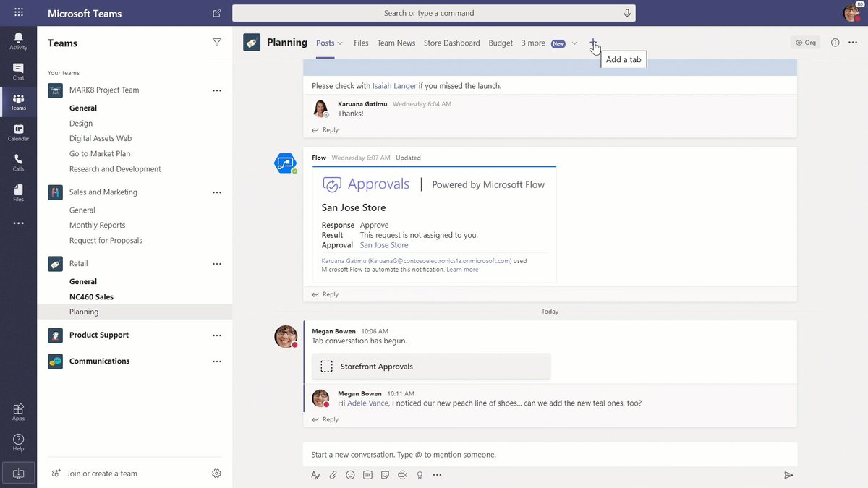Screen dimensions: 868x488
Task: Switch to the Store Dashboard tab
Action: click(x=451, y=43)
